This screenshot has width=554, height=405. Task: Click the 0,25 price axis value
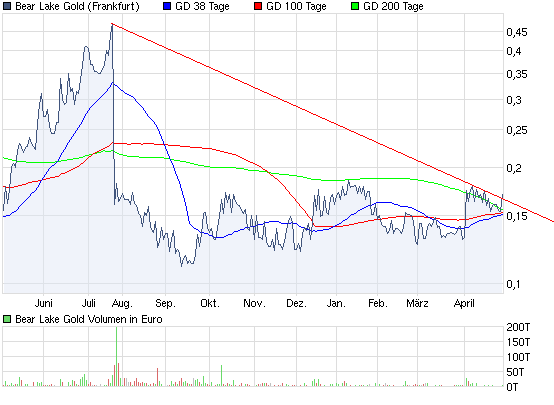click(517, 130)
